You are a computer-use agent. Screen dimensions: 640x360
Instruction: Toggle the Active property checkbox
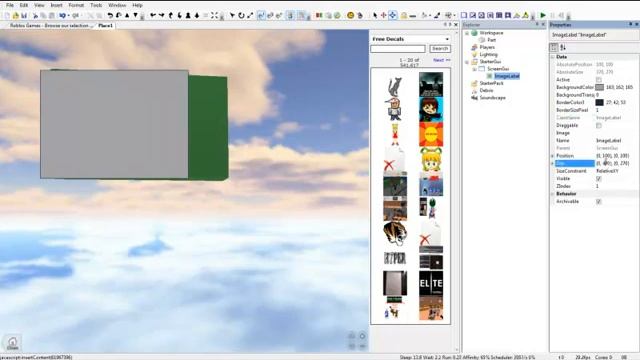click(598, 80)
